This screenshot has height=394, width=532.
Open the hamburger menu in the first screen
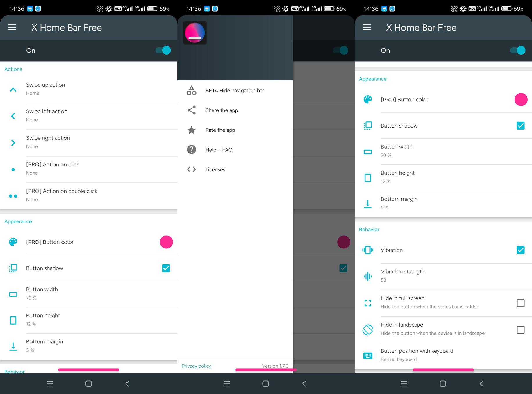coord(12,27)
